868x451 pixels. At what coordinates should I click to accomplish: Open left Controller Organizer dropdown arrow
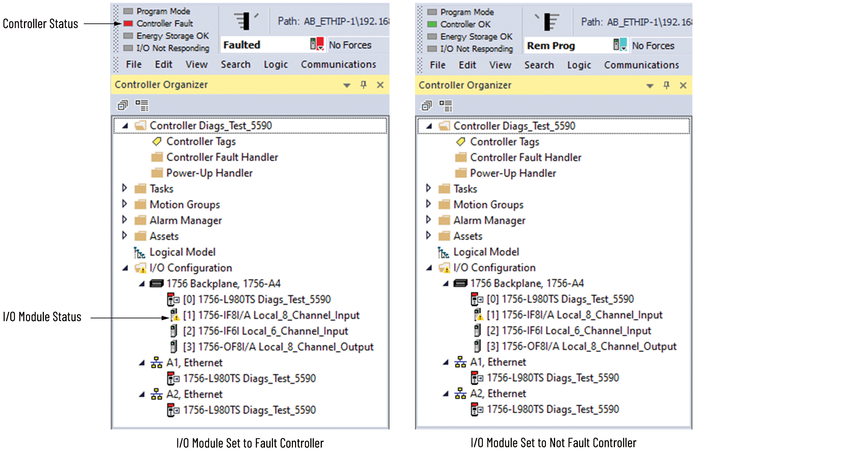pos(346,85)
